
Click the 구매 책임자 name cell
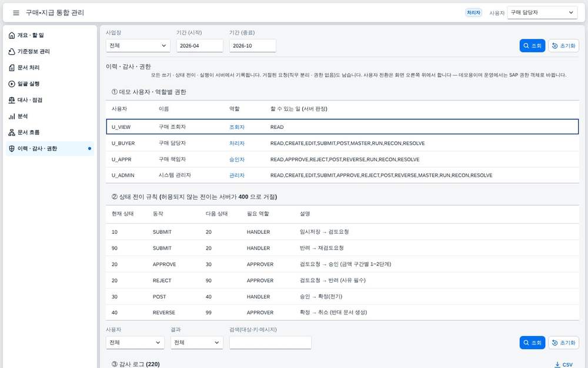(x=172, y=159)
